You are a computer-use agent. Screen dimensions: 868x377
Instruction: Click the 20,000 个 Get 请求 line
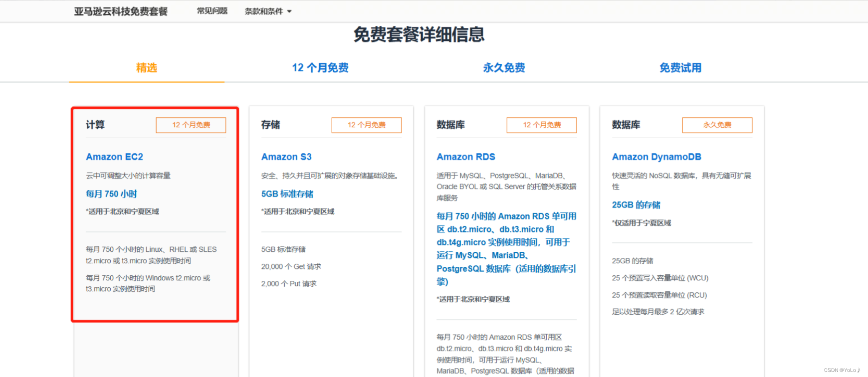(291, 267)
